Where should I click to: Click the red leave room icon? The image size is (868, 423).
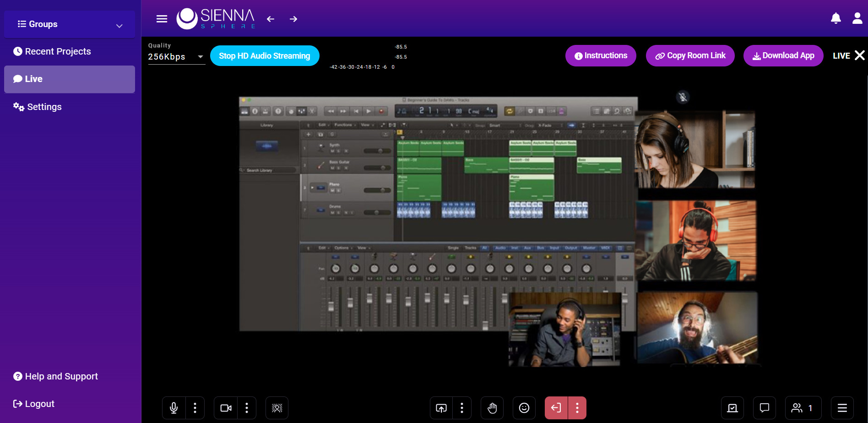pyautogui.click(x=556, y=408)
